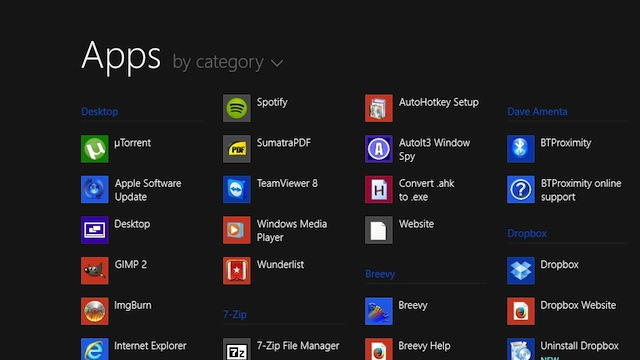
Task: Open Windows Media Player icon
Action: pos(237,230)
